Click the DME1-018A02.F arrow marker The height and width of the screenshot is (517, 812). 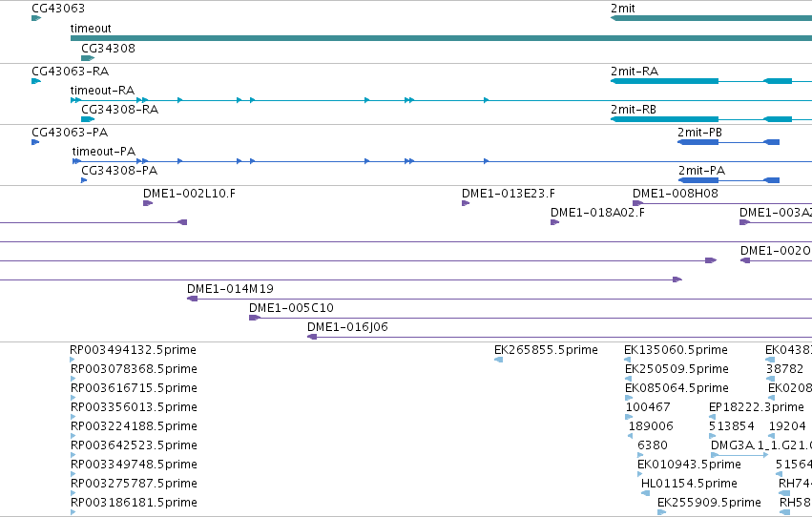554,222
